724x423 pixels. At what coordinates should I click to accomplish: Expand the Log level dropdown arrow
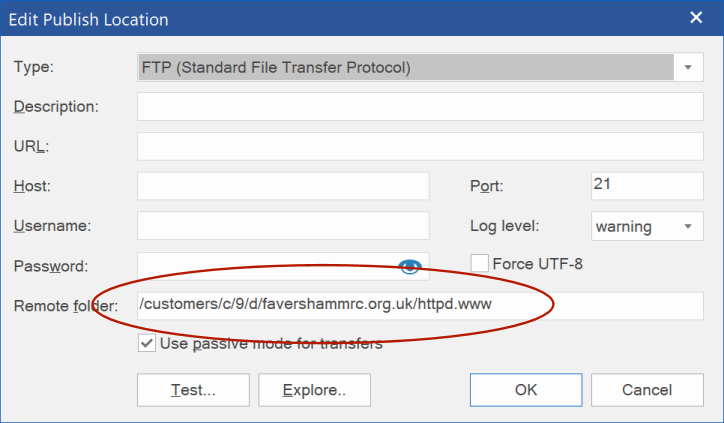[x=688, y=226]
